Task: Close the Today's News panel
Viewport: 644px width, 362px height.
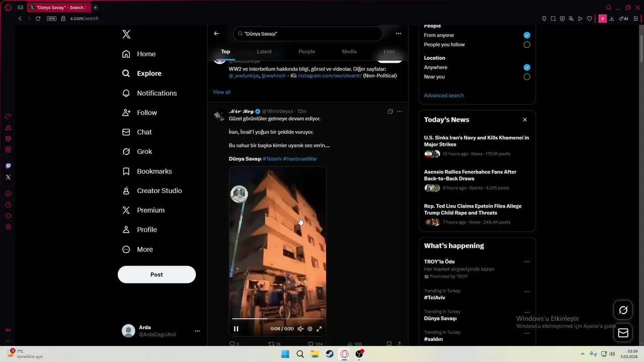Action: 525,120
